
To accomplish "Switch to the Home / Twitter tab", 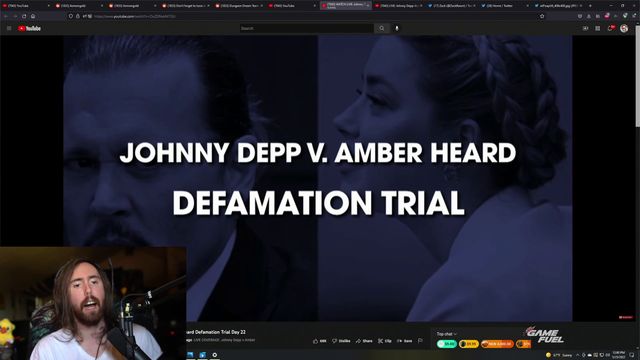I will tap(505, 6).
